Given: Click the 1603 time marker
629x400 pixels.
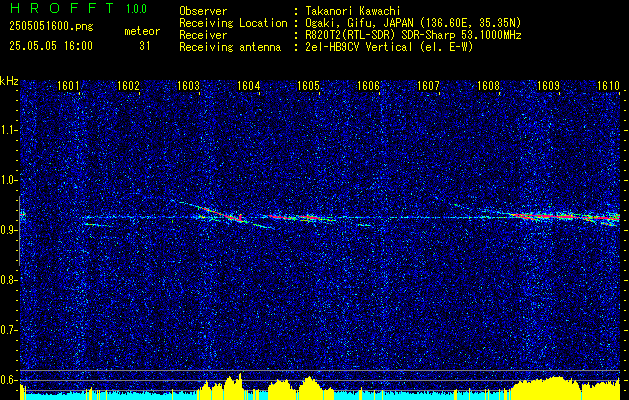Looking at the screenshot, I should 189,86.
